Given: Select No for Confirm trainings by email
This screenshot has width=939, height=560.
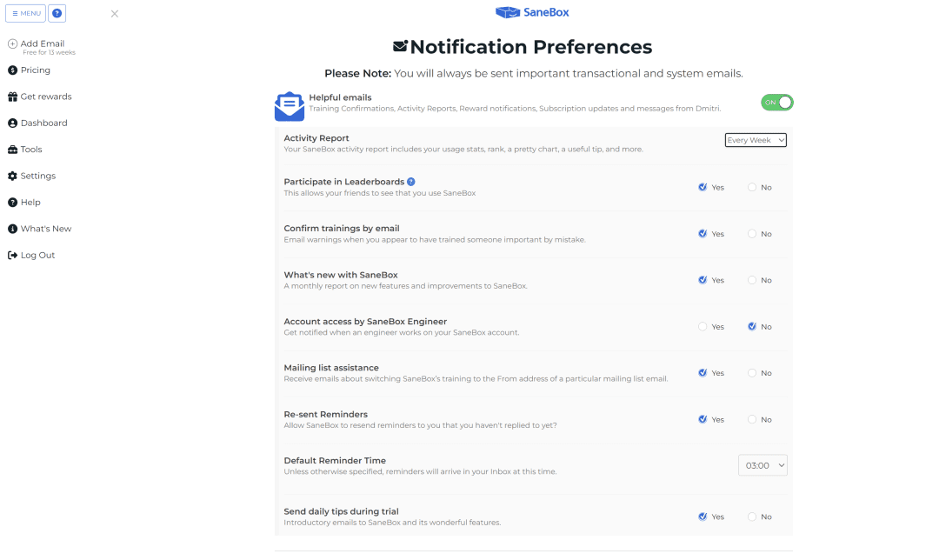Looking at the screenshot, I should click(751, 233).
